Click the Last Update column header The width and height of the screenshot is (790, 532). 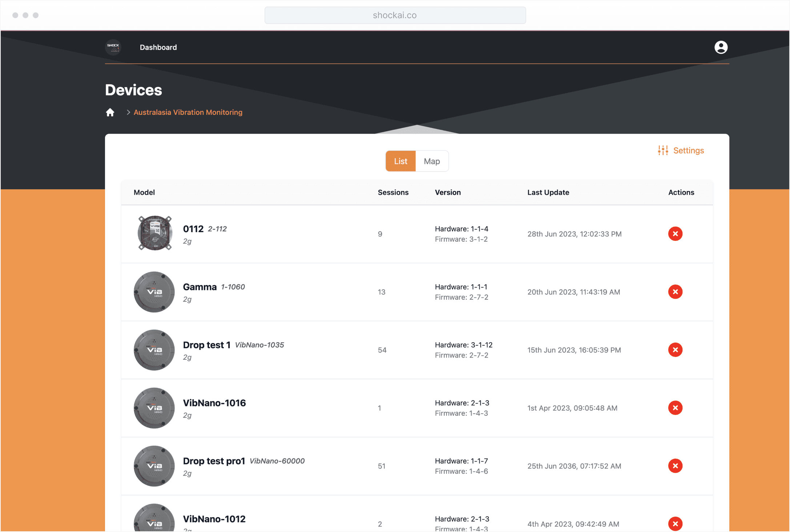tap(548, 192)
